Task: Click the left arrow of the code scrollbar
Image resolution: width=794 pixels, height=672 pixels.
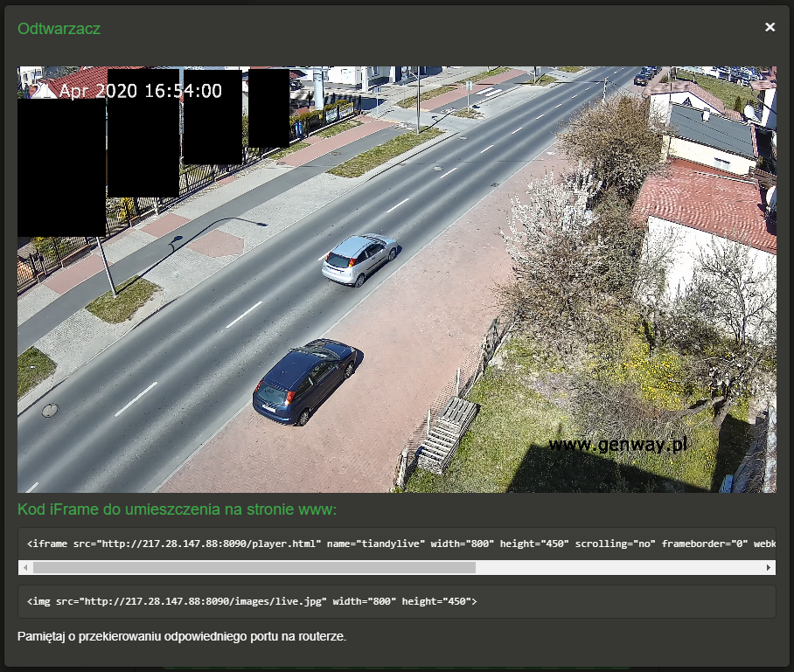Action: 25,567
